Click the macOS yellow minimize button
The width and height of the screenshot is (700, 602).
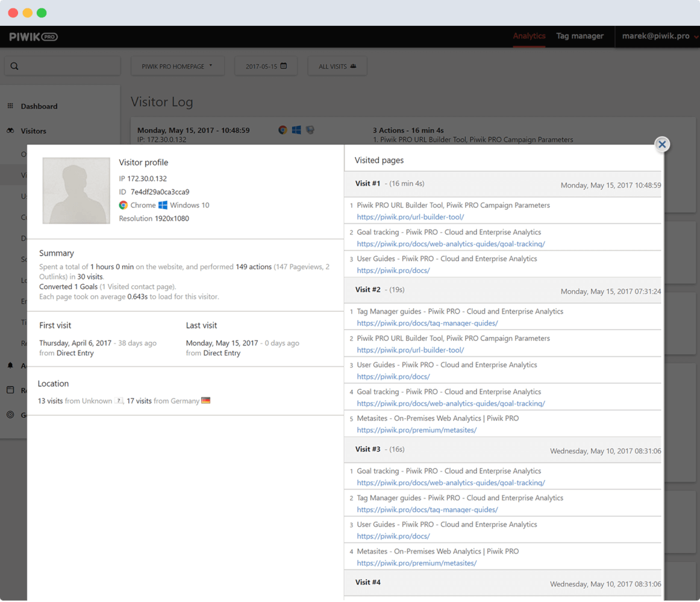coord(27,13)
